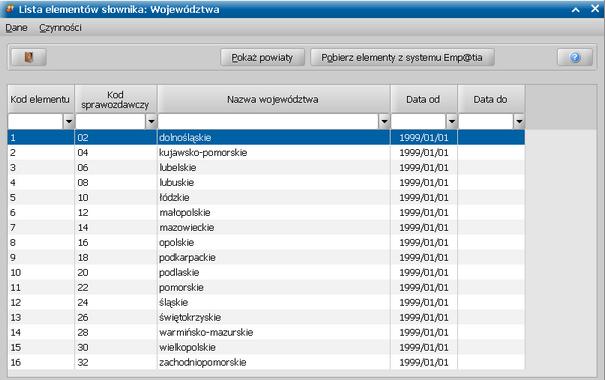
Task: Select the podkarpackie row
Action: coord(266,257)
